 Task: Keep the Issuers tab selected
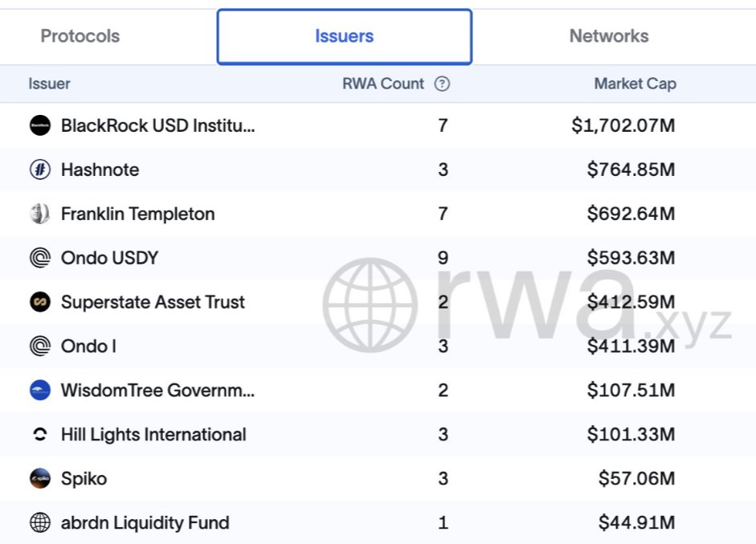click(344, 36)
